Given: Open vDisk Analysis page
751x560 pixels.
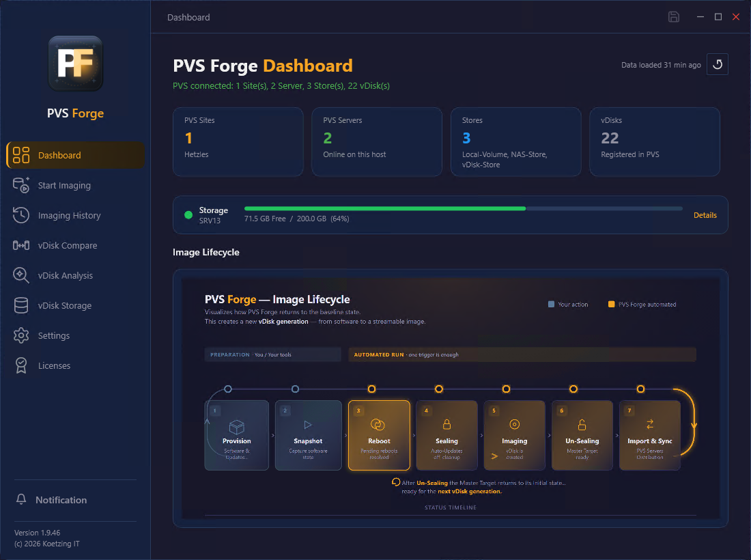Looking at the screenshot, I should [x=75, y=275].
